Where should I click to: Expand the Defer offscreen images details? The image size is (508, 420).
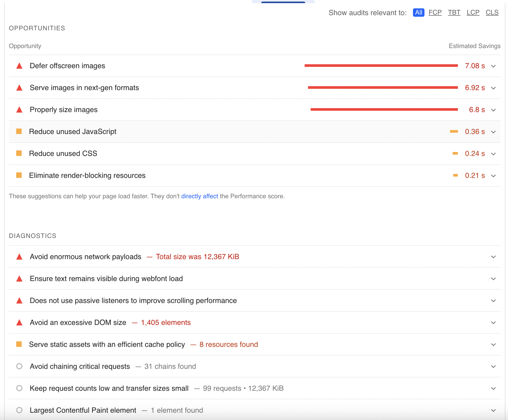coord(493,66)
